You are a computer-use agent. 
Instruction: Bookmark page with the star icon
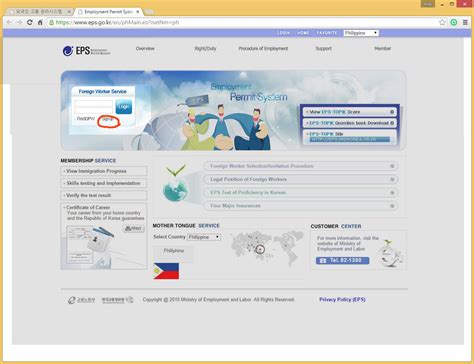[x=442, y=22]
